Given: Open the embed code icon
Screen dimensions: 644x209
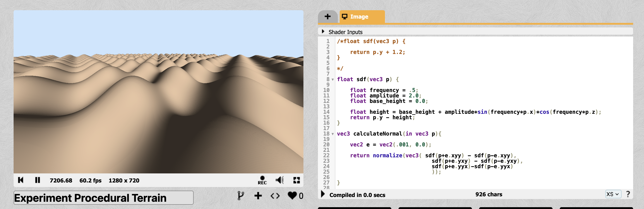Looking at the screenshot, I should click(275, 196).
